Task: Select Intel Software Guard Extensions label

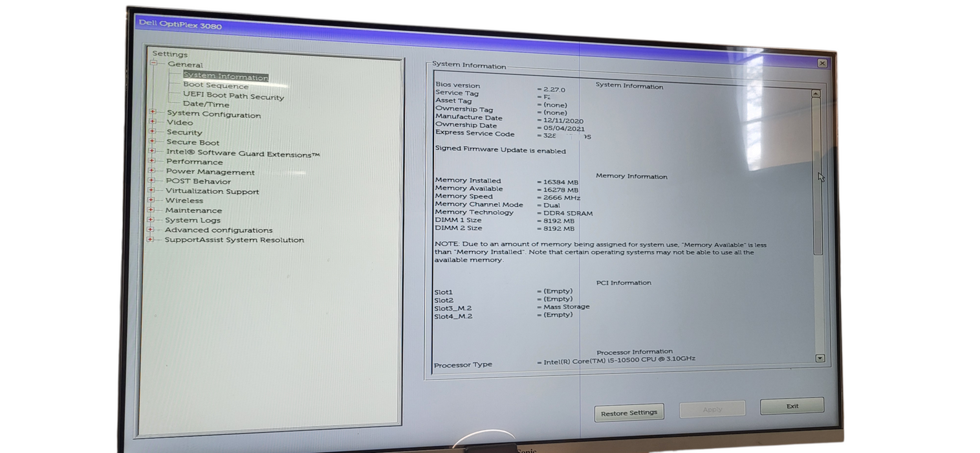Action: [243, 153]
